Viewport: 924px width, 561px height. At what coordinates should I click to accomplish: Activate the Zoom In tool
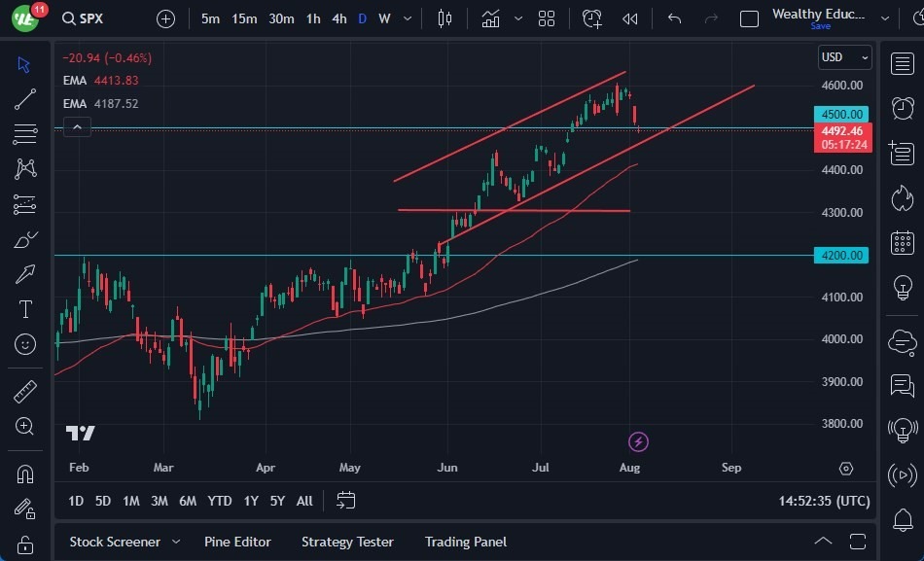pos(24,426)
